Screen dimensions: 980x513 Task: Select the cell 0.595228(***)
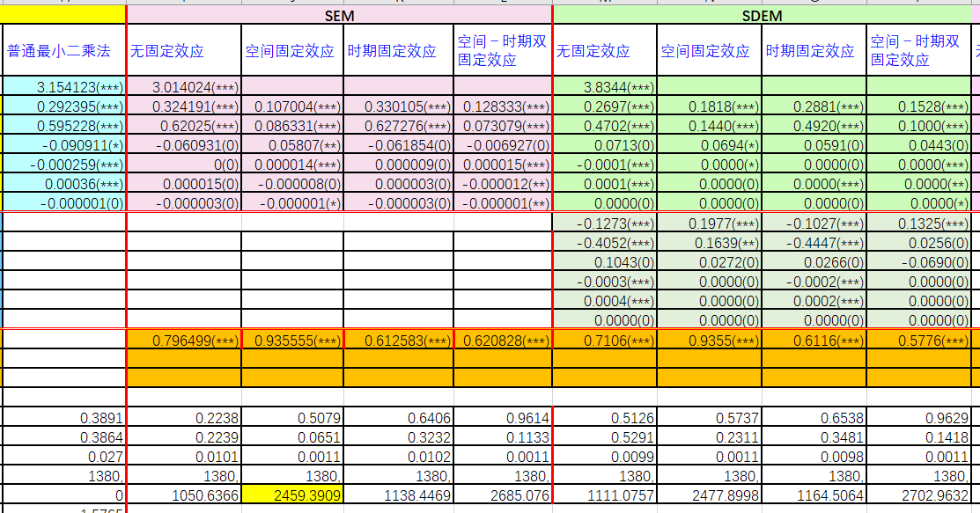pyautogui.click(x=63, y=126)
